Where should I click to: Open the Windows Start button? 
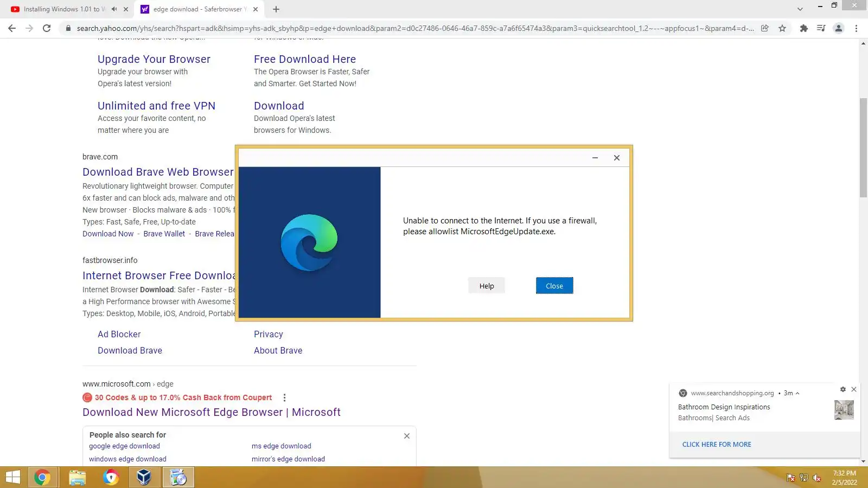point(13,477)
